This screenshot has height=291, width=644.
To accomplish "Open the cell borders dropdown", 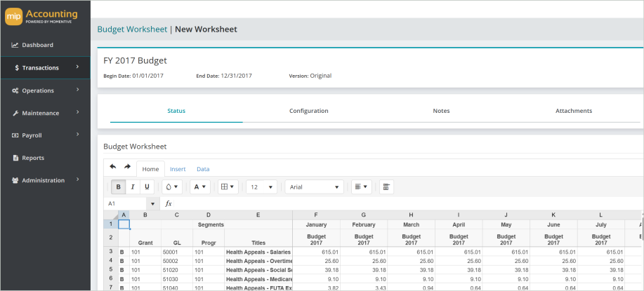I will (x=228, y=187).
